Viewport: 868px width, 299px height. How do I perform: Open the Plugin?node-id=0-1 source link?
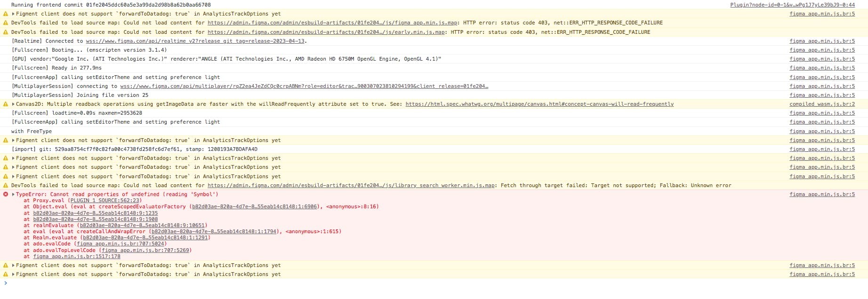coord(792,5)
